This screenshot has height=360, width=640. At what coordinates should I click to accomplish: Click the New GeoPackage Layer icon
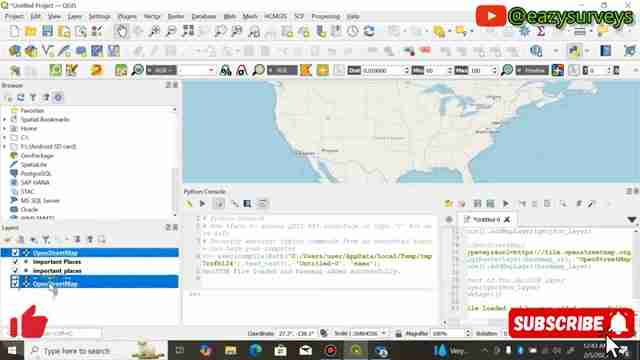click(x=31, y=51)
